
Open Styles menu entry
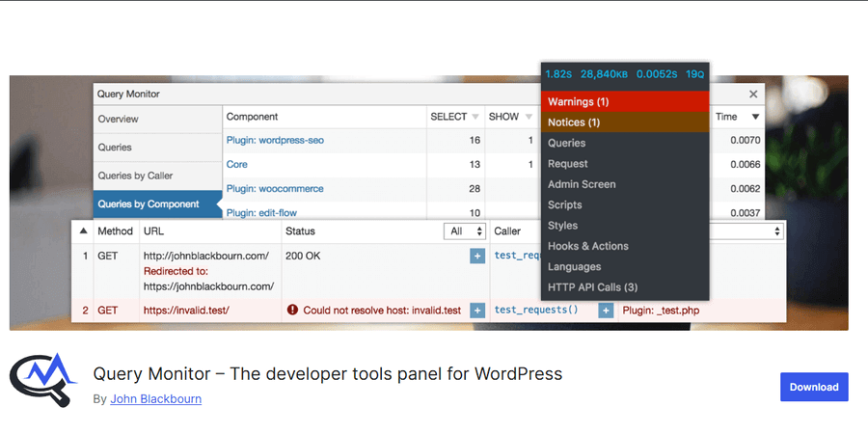(625, 226)
